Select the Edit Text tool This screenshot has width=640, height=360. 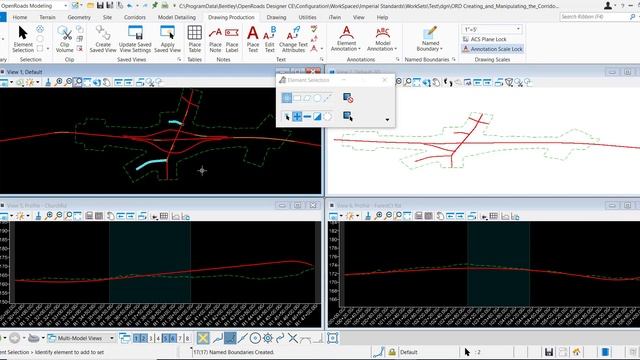[270, 39]
